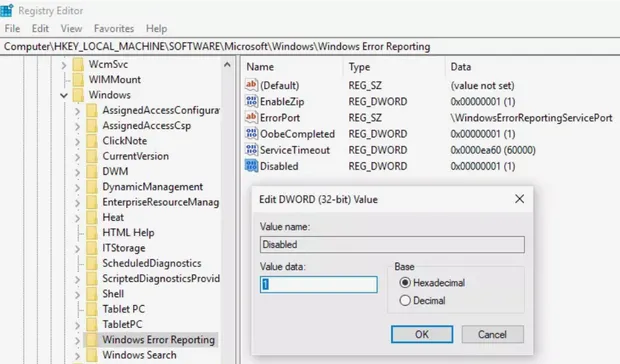Expand the Heat key arrow
The width and height of the screenshot is (620, 364).
coord(77,218)
